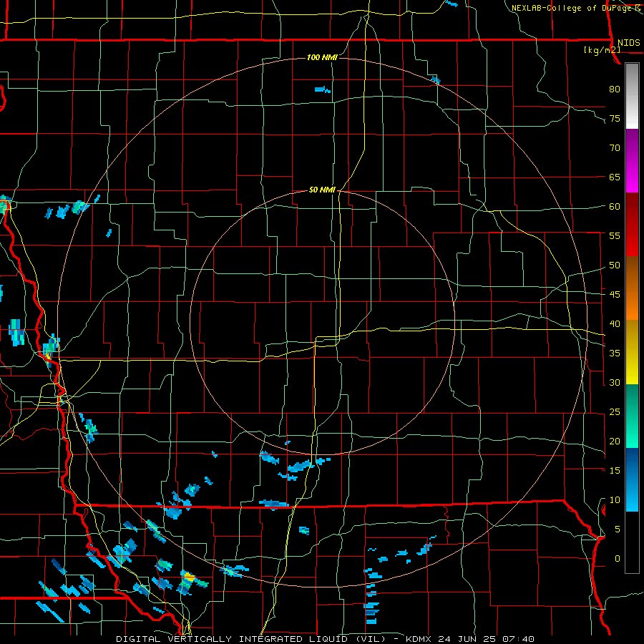Viewport: 644px width, 644px height.
Task: Click the '24 JUN 25' date in the caption
Action: [x=467, y=639]
